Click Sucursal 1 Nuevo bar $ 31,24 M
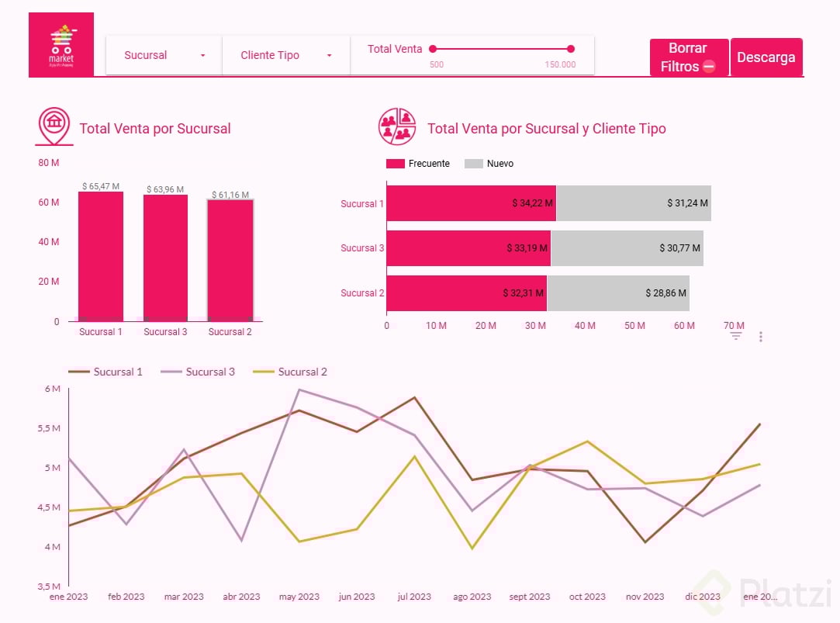The image size is (840, 623). click(x=634, y=203)
